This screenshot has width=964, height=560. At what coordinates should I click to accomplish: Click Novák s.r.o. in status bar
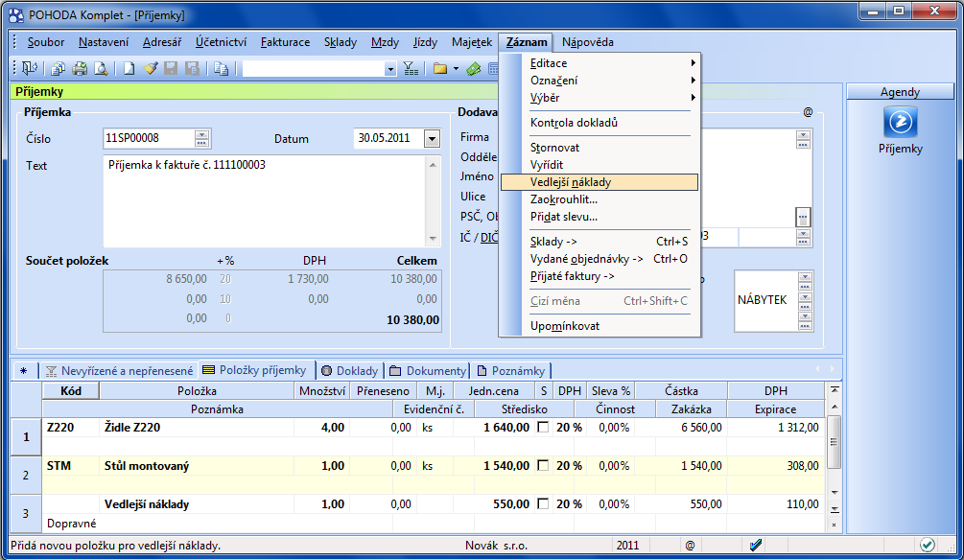coord(496,546)
